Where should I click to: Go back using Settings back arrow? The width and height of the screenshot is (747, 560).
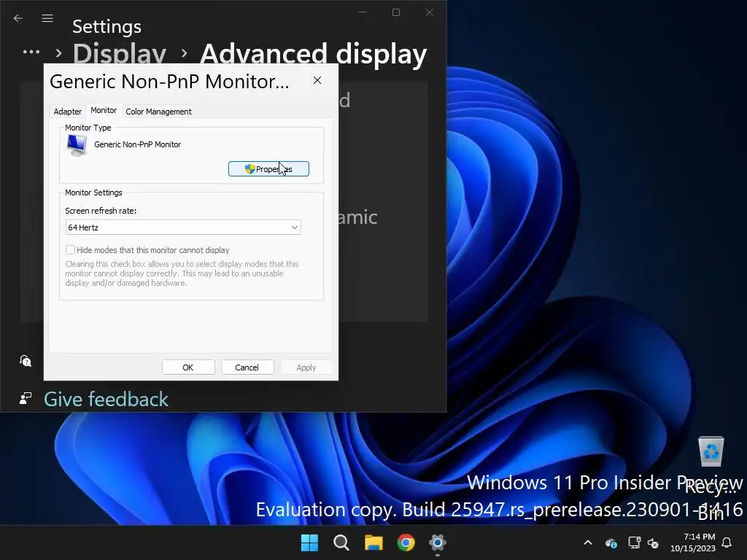[x=18, y=18]
